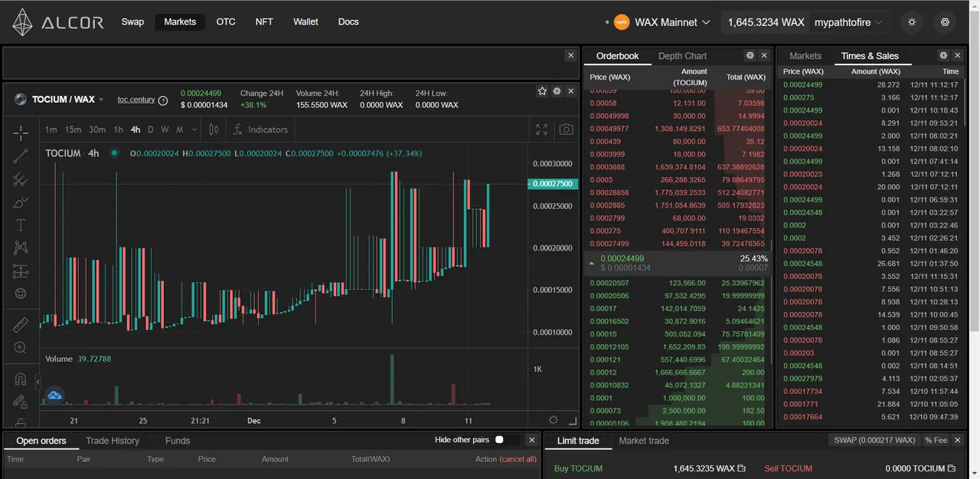This screenshot has width=980, height=479.
Task: Open the Trade History tab
Action: coord(113,441)
